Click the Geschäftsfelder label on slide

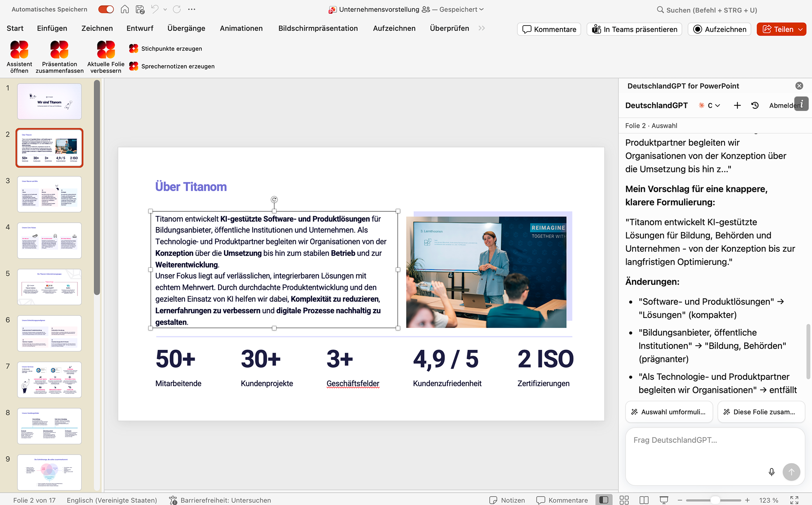[353, 383]
